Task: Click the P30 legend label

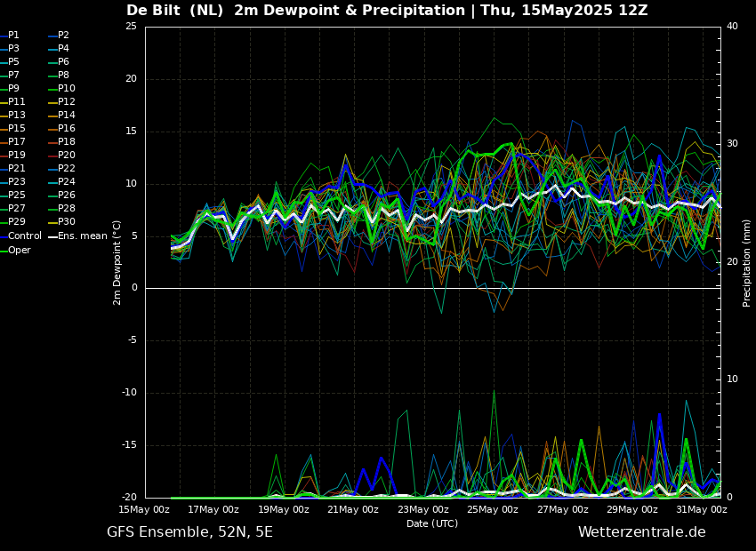Action: [67, 222]
